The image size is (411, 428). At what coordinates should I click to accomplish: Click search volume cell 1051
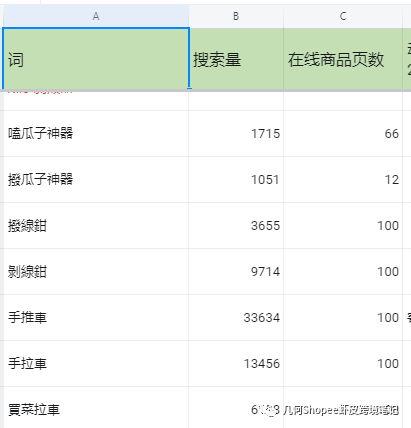[x=236, y=179]
